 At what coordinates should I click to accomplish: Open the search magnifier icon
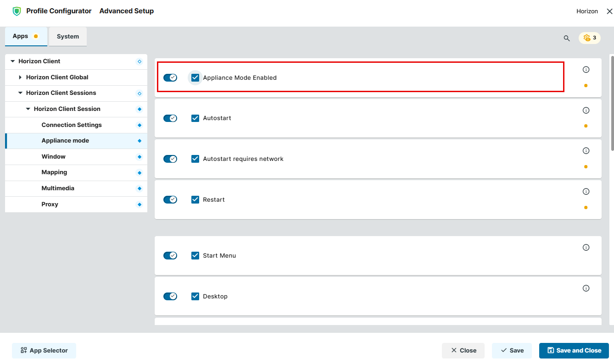coord(567,38)
